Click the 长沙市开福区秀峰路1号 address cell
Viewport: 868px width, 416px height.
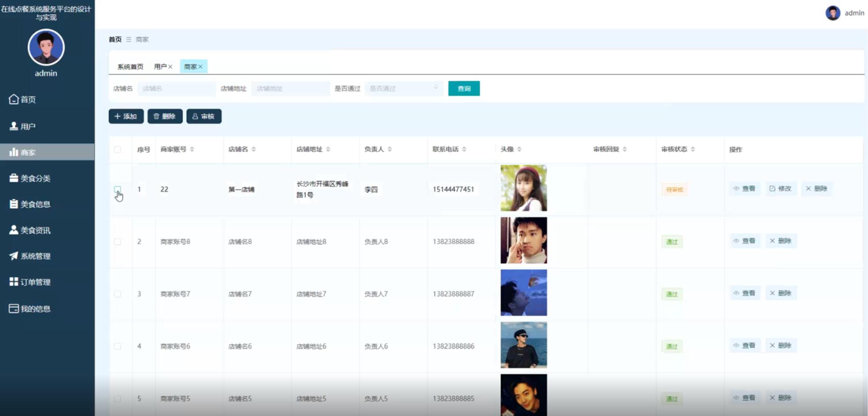click(322, 189)
